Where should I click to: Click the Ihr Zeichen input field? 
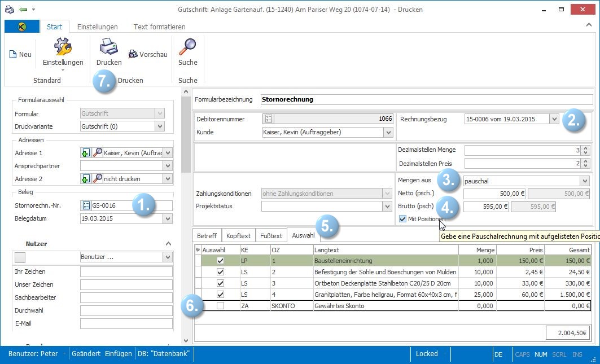pos(126,272)
